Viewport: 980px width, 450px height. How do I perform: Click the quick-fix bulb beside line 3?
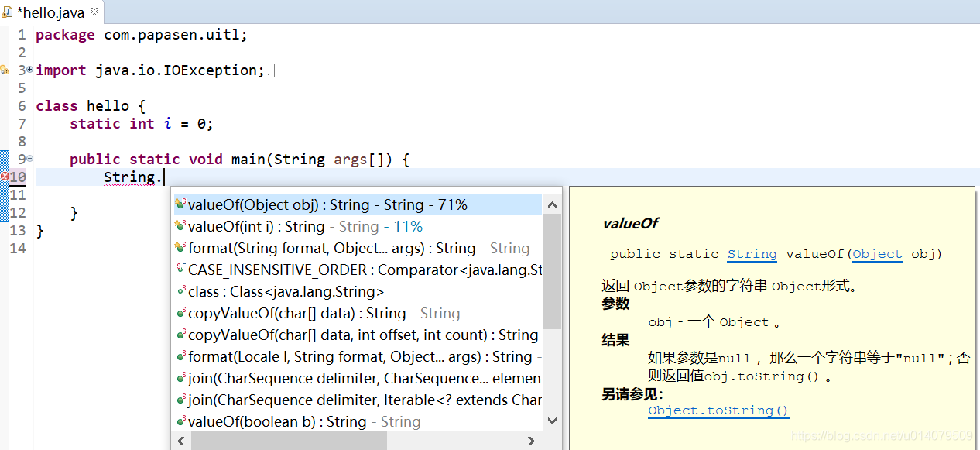click(6, 70)
